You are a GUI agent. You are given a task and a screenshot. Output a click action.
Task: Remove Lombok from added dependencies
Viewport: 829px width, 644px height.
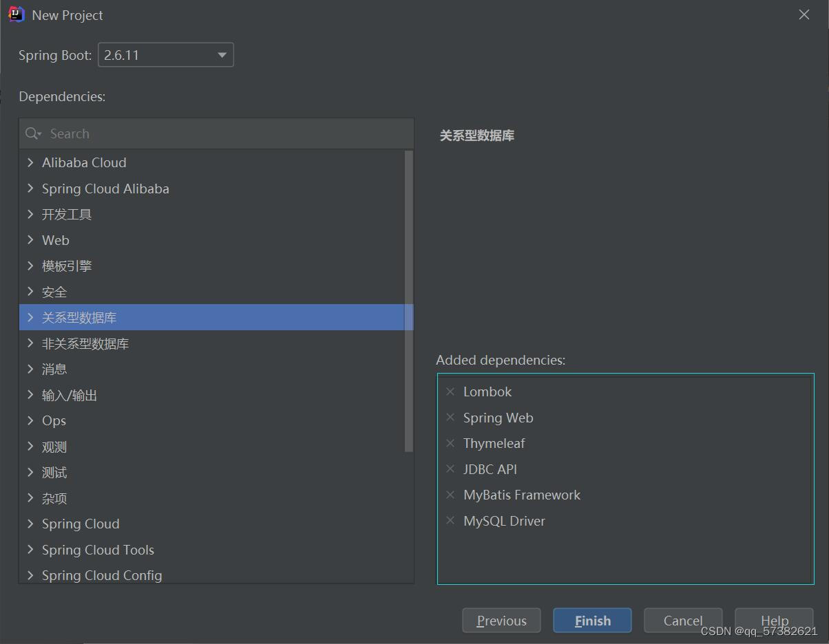pos(450,391)
